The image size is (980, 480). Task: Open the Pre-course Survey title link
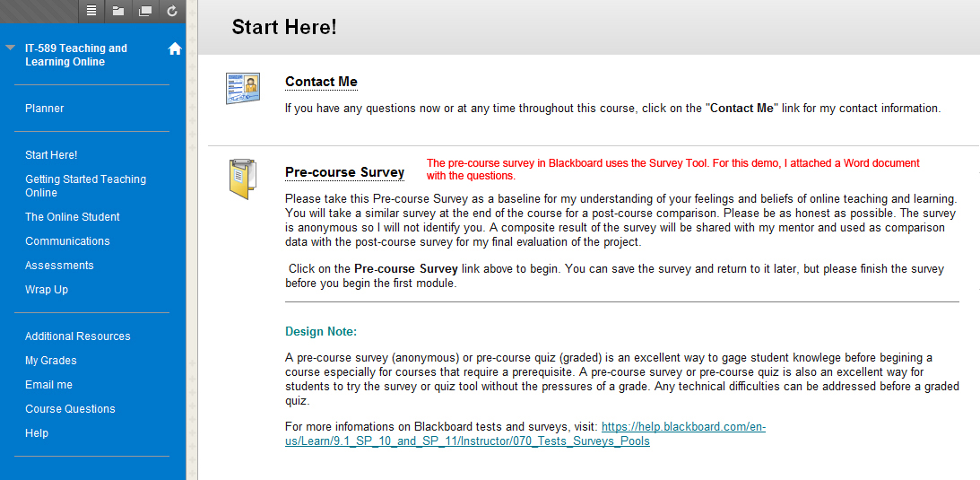coord(344,172)
